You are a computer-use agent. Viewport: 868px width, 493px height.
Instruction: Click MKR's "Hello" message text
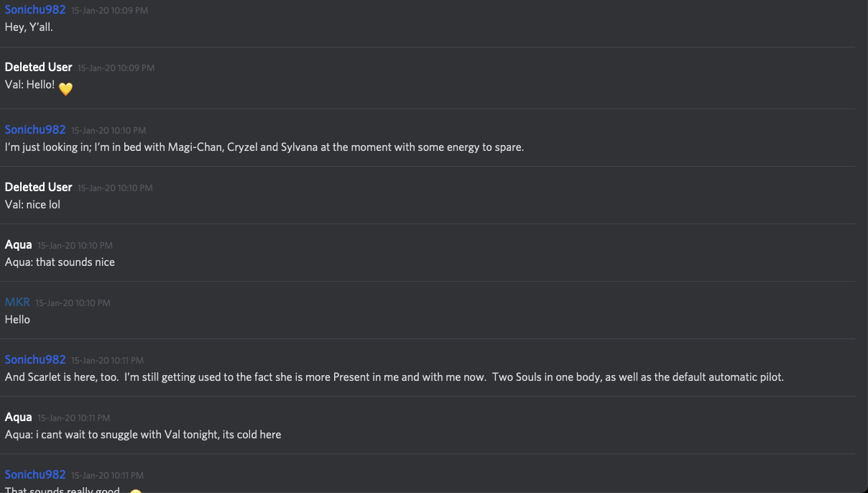pos(17,319)
